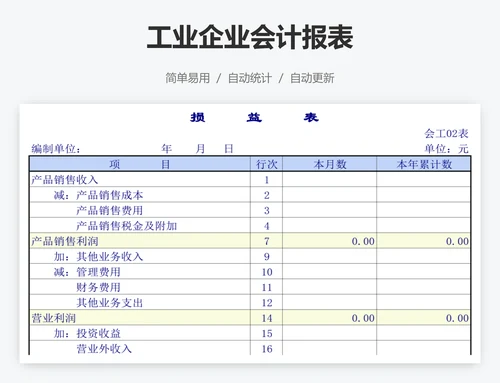Select the '财务费用' cell
Screen dimensions: 500x383
(140, 287)
